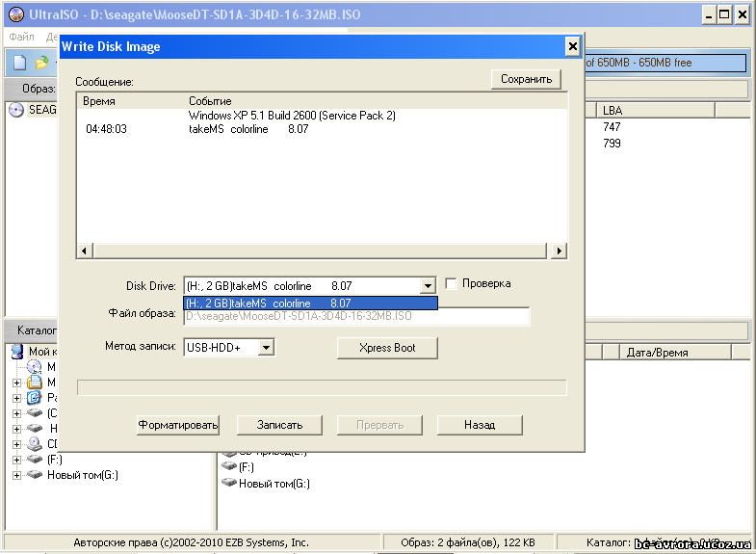
Task: Expand the Новый том(G:) tree node
Action: [x=17, y=475]
